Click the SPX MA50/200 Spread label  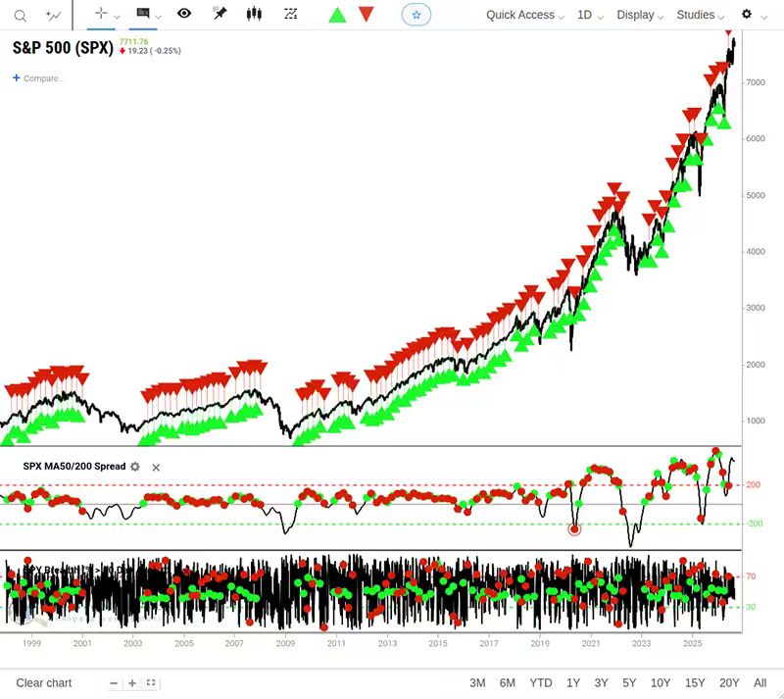click(74, 467)
